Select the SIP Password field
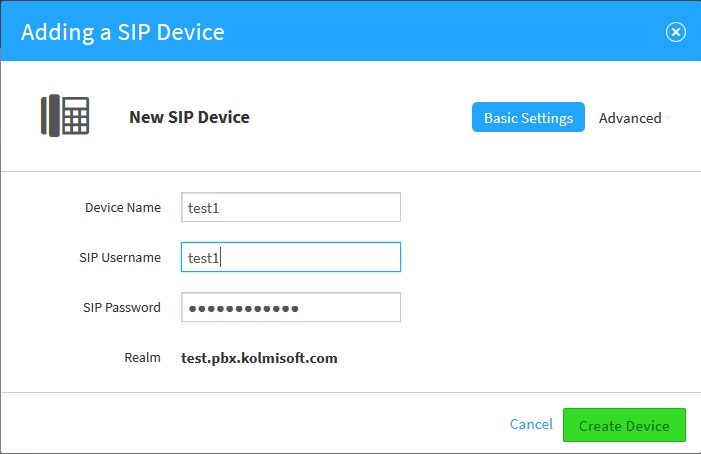 [290, 307]
